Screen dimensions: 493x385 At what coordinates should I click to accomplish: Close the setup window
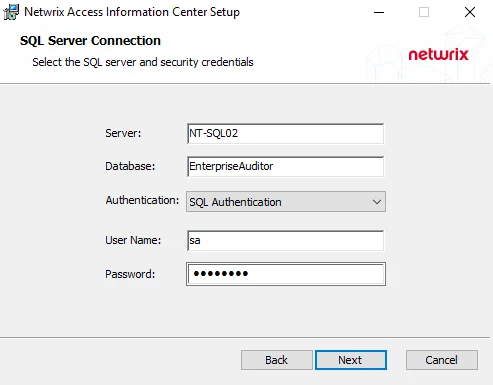tap(470, 12)
